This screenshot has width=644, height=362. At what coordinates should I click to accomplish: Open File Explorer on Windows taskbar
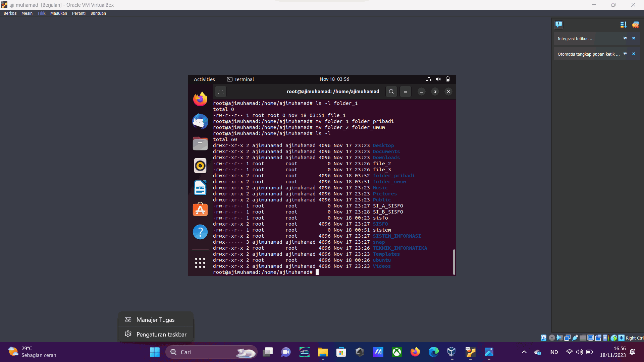point(323,352)
